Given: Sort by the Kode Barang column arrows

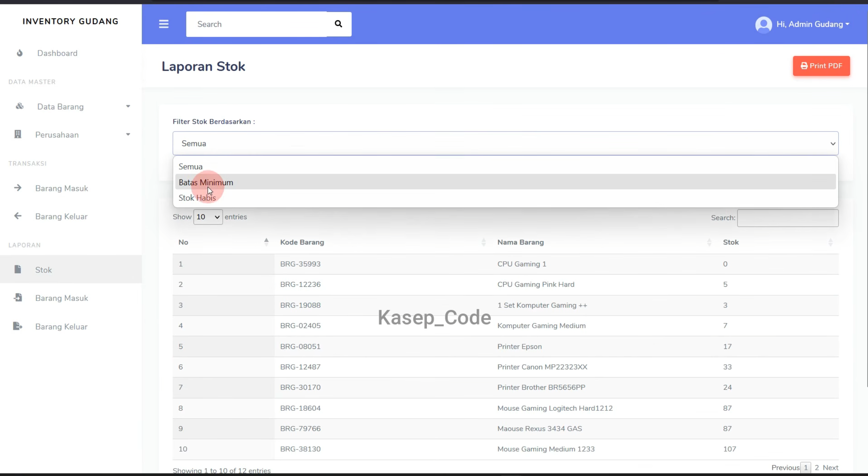Looking at the screenshot, I should click(x=484, y=242).
